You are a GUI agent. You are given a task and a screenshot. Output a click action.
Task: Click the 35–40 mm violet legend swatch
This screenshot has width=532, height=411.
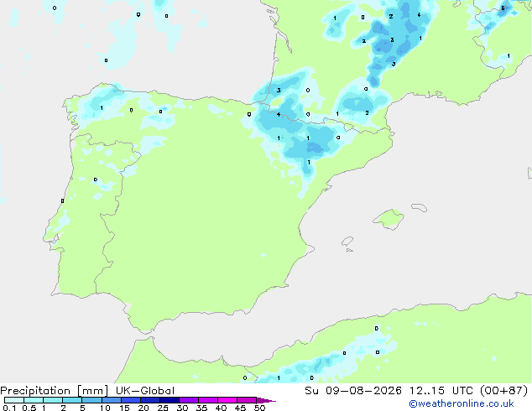[x=208, y=400]
